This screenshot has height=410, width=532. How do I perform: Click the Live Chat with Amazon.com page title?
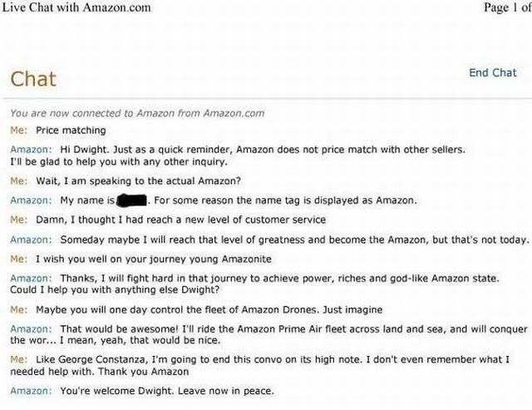76,7
